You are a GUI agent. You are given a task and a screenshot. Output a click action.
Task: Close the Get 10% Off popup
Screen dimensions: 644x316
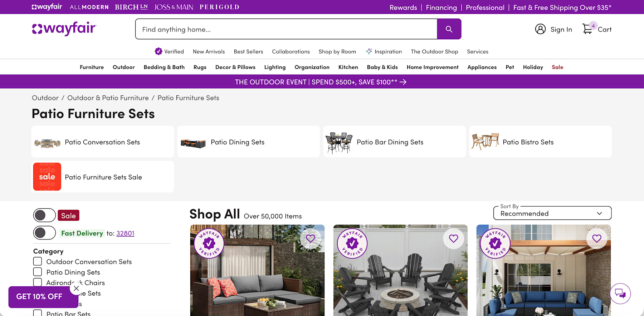tap(76, 288)
